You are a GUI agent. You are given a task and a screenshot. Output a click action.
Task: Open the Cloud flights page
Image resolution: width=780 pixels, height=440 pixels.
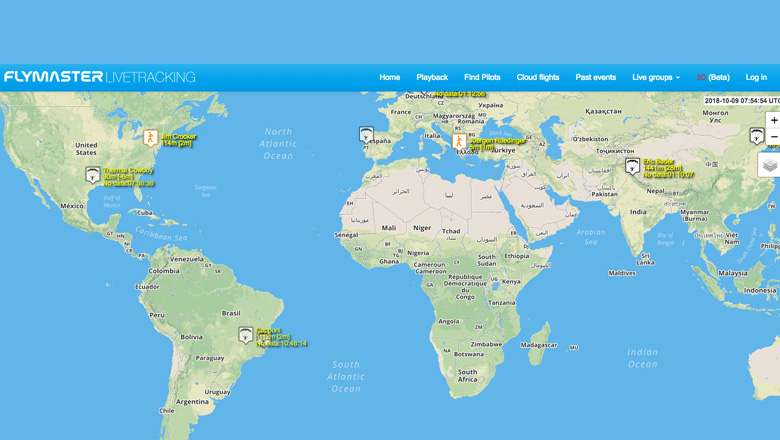(538, 77)
